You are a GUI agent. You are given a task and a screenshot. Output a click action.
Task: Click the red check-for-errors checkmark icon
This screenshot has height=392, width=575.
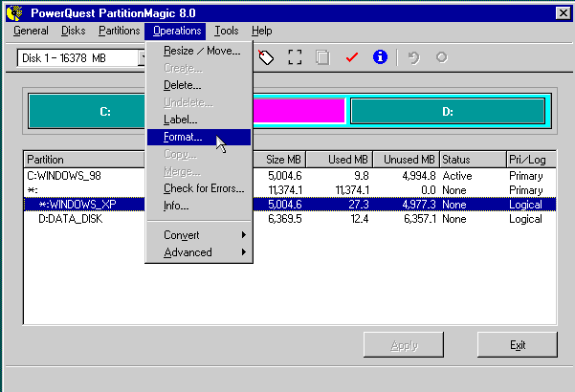(352, 57)
